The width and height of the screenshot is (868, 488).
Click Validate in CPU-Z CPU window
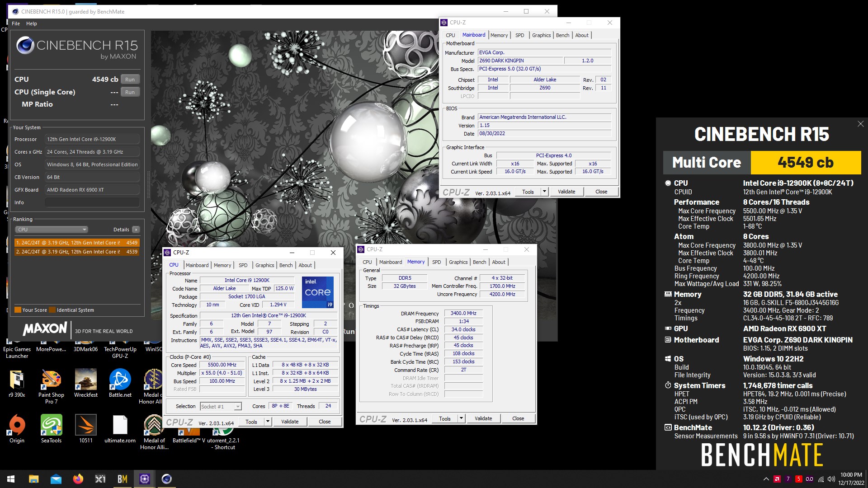[x=290, y=422]
